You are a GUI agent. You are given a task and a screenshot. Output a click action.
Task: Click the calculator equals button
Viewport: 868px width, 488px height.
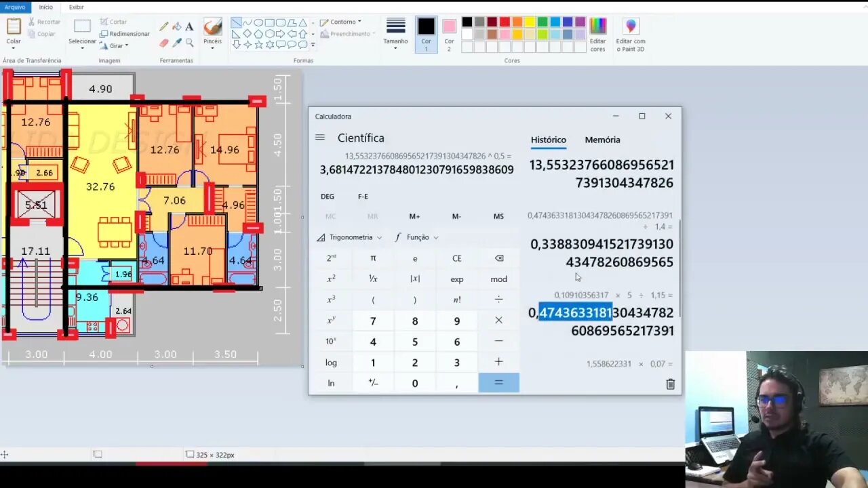498,383
